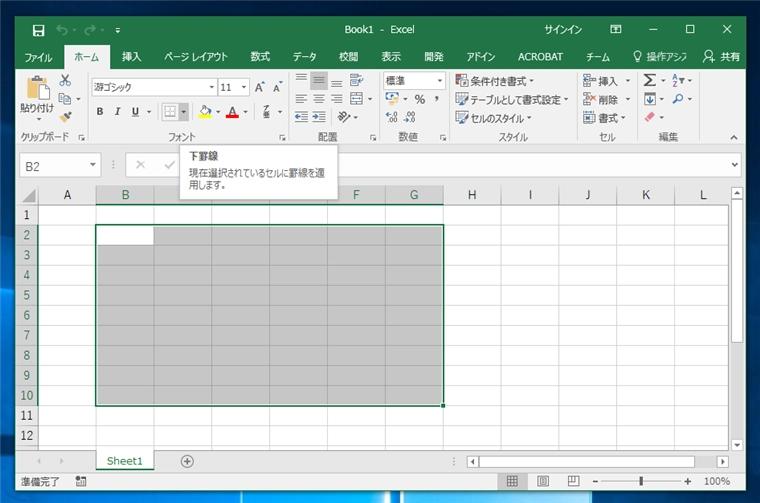Toggle center horizontal alignment
Screen dimensions: 760x503
point(318,99)
